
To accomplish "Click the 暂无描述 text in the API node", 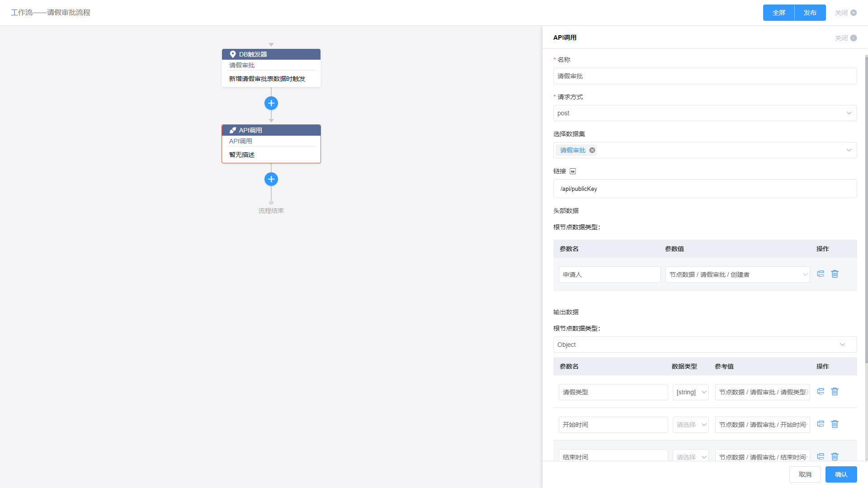I will 242,155.
